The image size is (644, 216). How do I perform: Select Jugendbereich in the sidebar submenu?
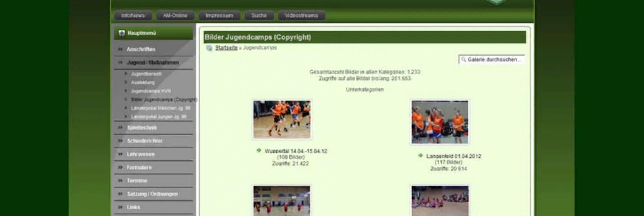tap(146, 74)
